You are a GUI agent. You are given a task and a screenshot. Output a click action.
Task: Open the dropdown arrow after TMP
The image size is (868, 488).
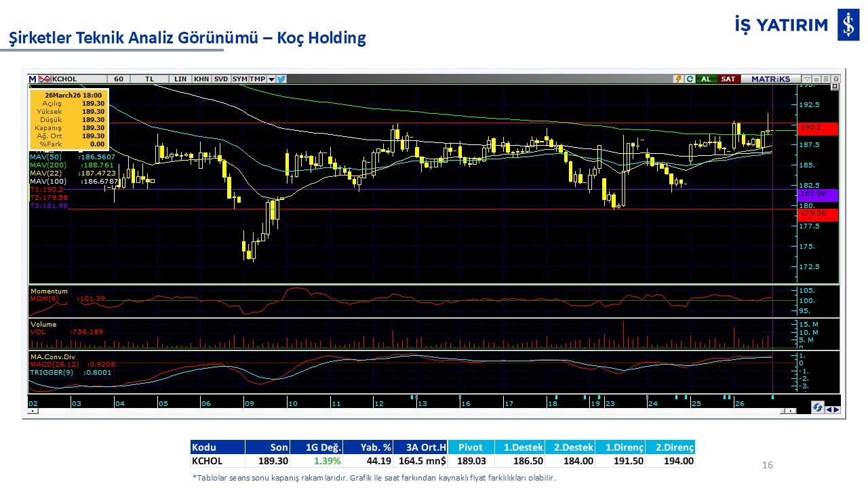(271, 79)
